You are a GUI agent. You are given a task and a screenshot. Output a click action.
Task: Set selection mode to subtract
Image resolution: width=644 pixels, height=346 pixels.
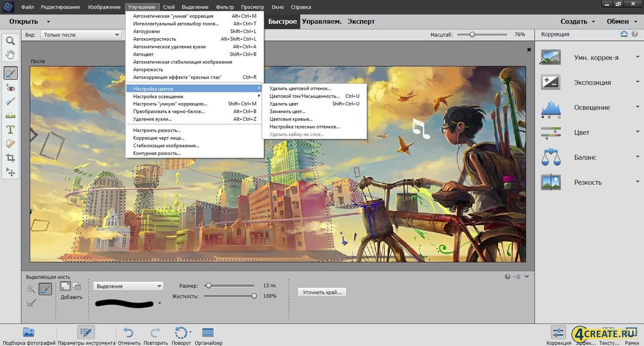click(x=76, y=286)
